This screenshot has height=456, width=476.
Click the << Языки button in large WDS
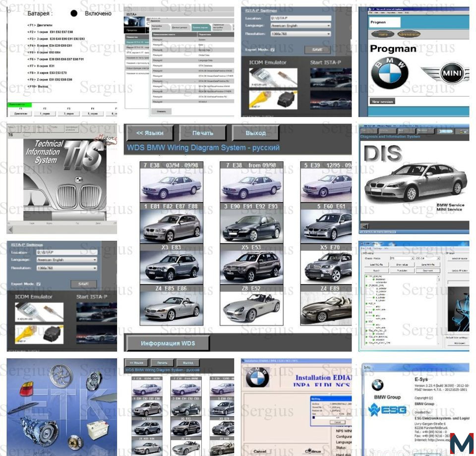[150, 133]
